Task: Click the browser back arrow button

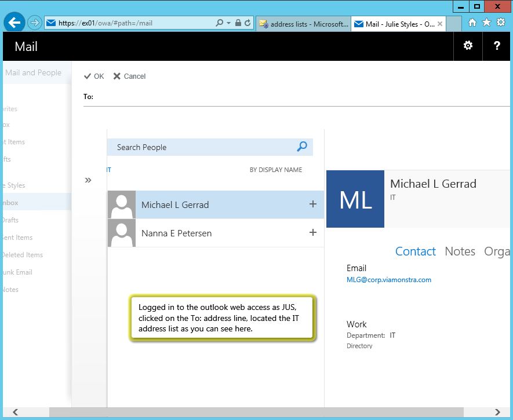Action: (x=14, y=23)
